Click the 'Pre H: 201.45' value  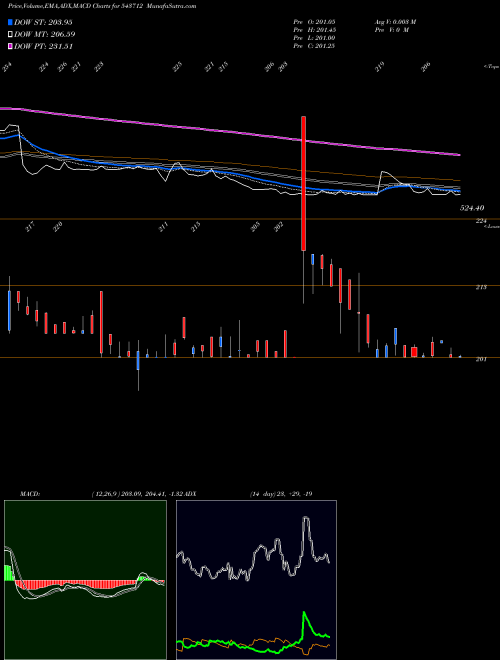pos(314,30)
